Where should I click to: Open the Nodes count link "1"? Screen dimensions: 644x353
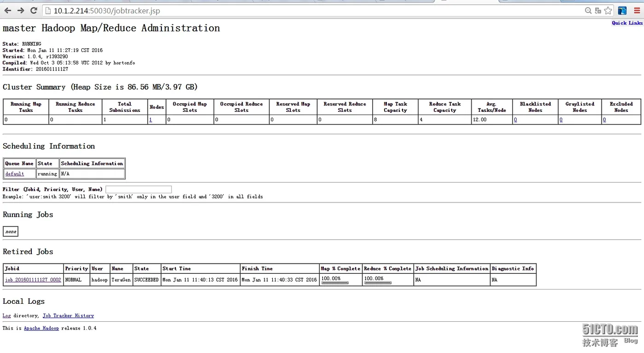[150, 120]
